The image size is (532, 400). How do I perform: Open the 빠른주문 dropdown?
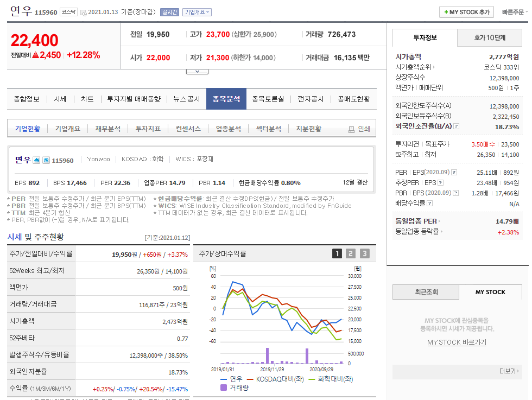[515, 12]
